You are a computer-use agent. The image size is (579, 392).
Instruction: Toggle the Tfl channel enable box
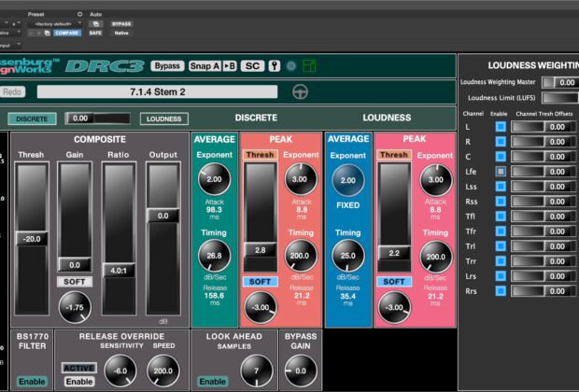[501, 217]
